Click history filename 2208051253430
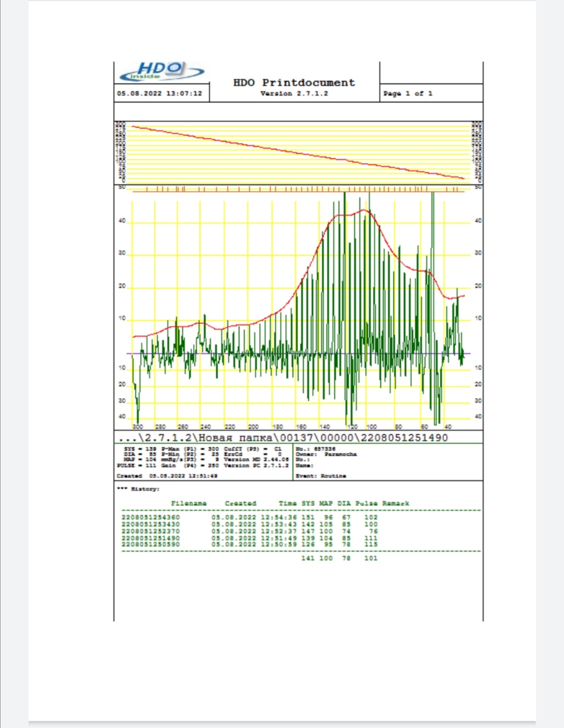Image resolution: width=564 pixels, height=728 pixels. pos(151,524)
